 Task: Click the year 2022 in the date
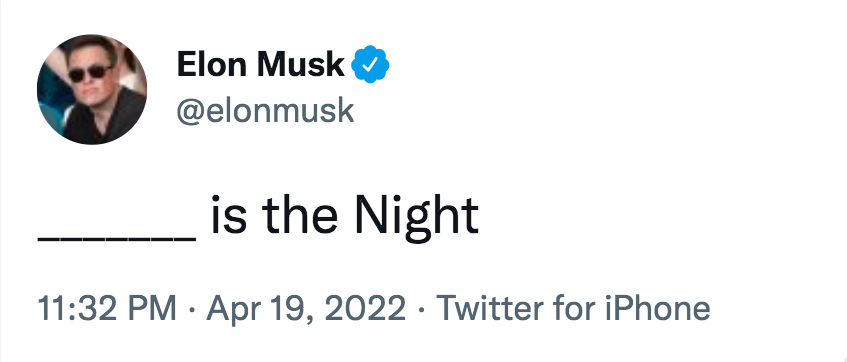point(367,308)
